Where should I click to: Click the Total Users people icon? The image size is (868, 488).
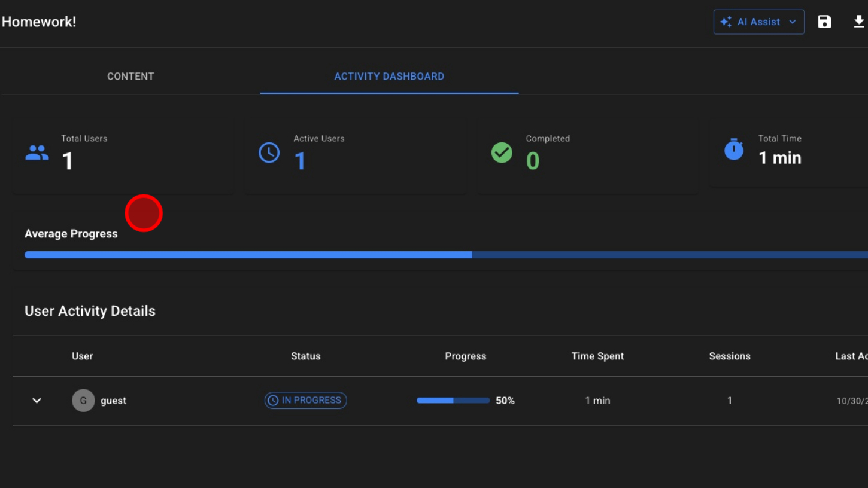(x=37, y=153)
